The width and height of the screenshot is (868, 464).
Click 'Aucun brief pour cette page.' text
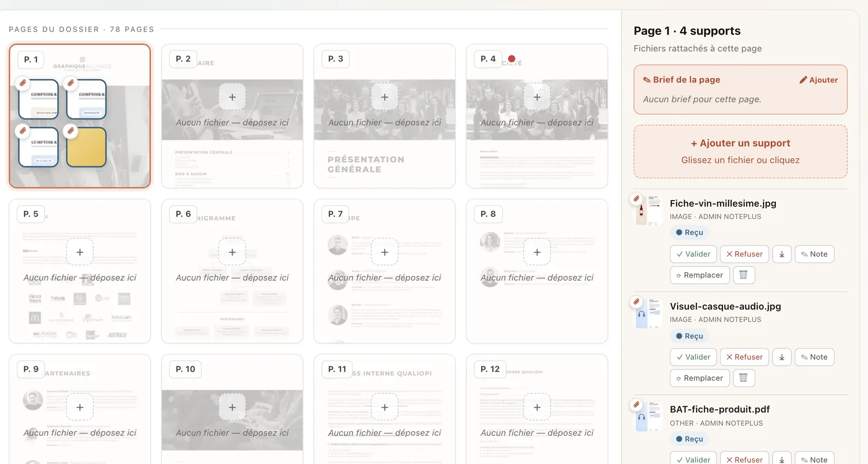click(702, 99)
